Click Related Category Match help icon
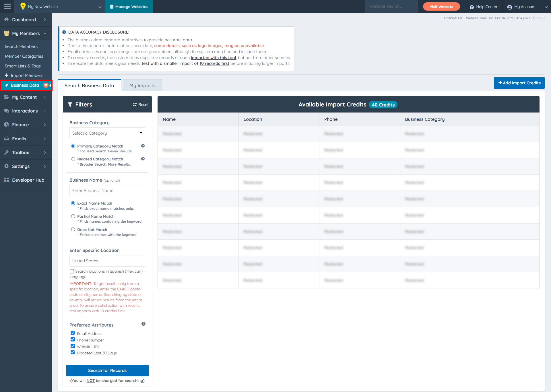This screenshot has height=392, width=551. pos(143,159)
